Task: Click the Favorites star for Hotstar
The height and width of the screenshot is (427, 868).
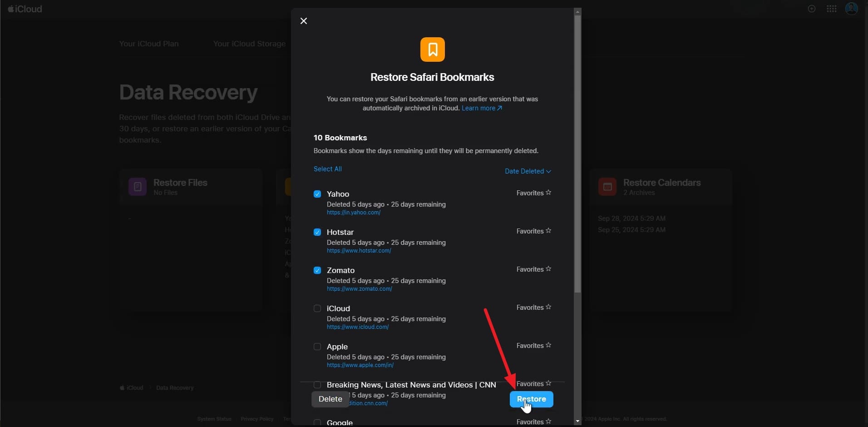Action: [x=548, y=231]
